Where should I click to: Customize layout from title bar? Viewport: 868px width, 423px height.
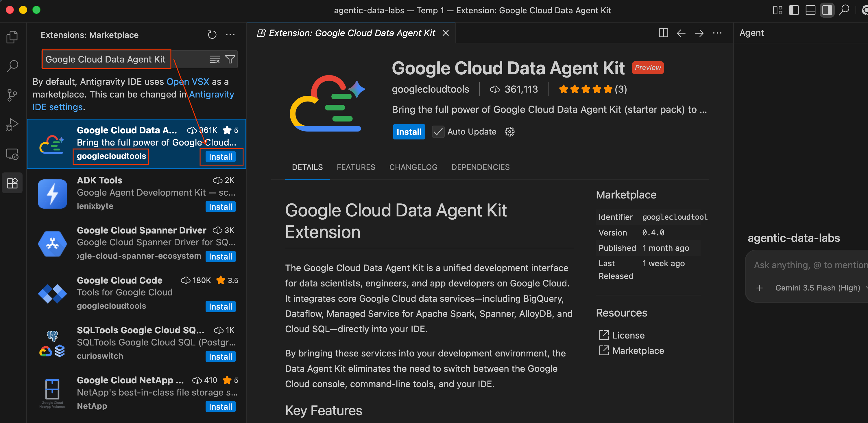778,10
